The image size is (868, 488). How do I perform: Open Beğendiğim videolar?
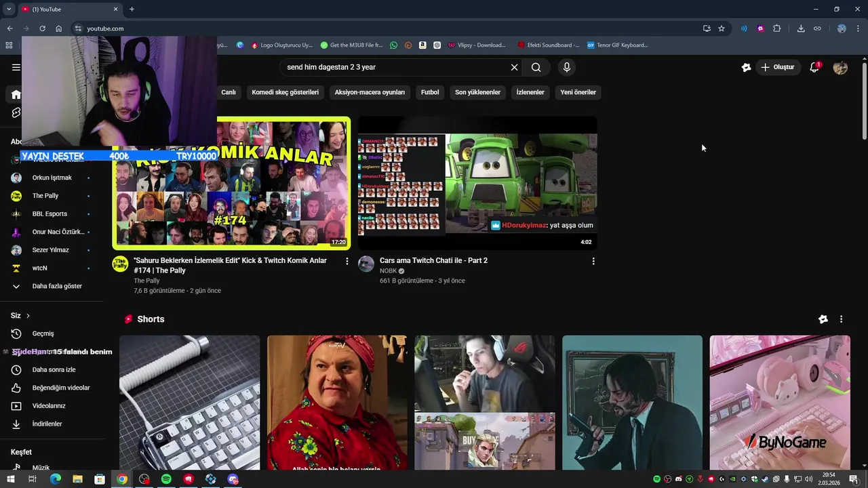tap(52, 388)
